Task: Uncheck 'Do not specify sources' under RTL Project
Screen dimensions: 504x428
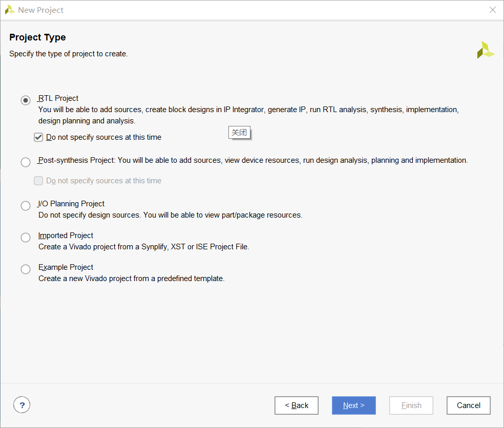Action: coord(38,137)
